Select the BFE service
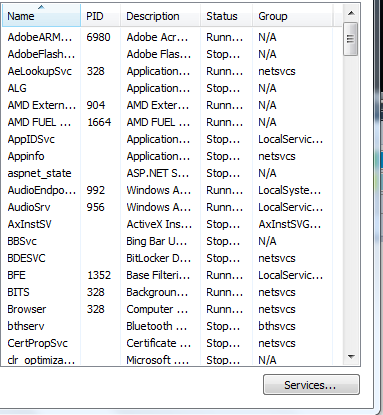 tap(16, 275)
